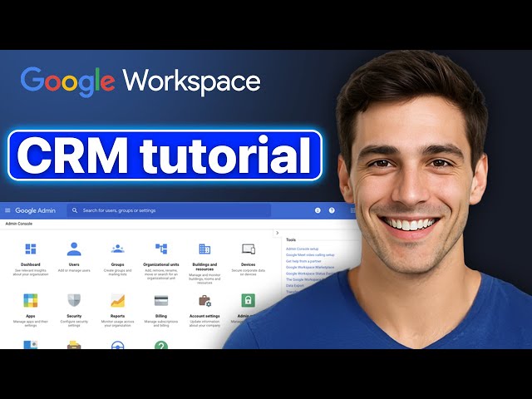Open the 'Data Export' link
The width and height of the screenshot is (532, 399).
pos(295,286)
